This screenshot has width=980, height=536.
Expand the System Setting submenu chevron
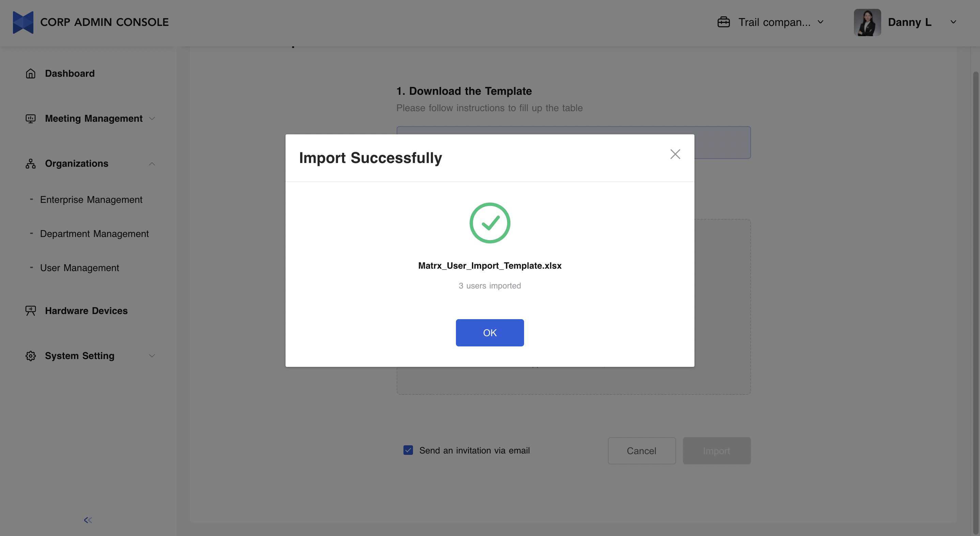(x=152, y=356)
